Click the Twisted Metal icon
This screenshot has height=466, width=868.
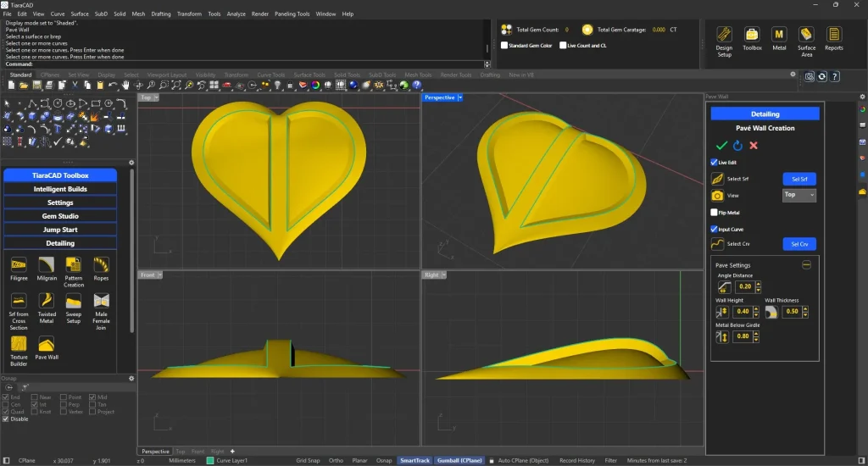click(47, 302)
